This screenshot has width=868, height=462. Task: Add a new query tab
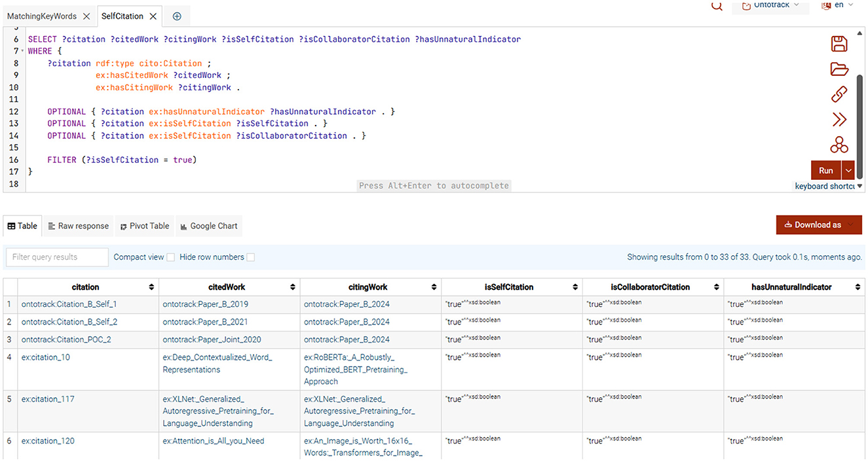tap(177, 16)
